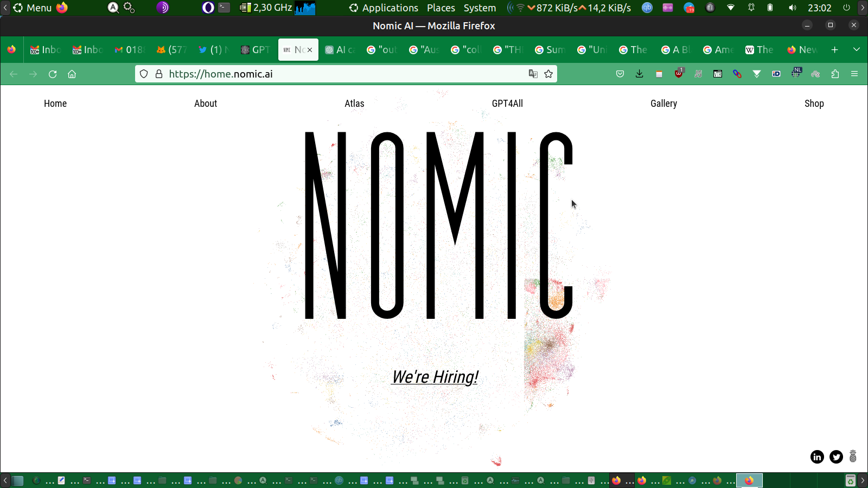Open the trash applet in bottom panel
This screenshot has height=488, width=868.
[851, 480]
